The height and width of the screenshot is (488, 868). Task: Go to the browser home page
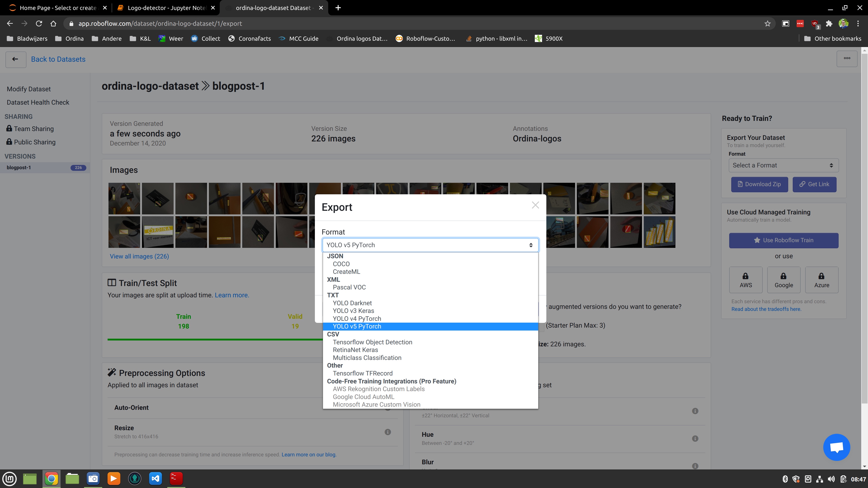coord(53,23)
